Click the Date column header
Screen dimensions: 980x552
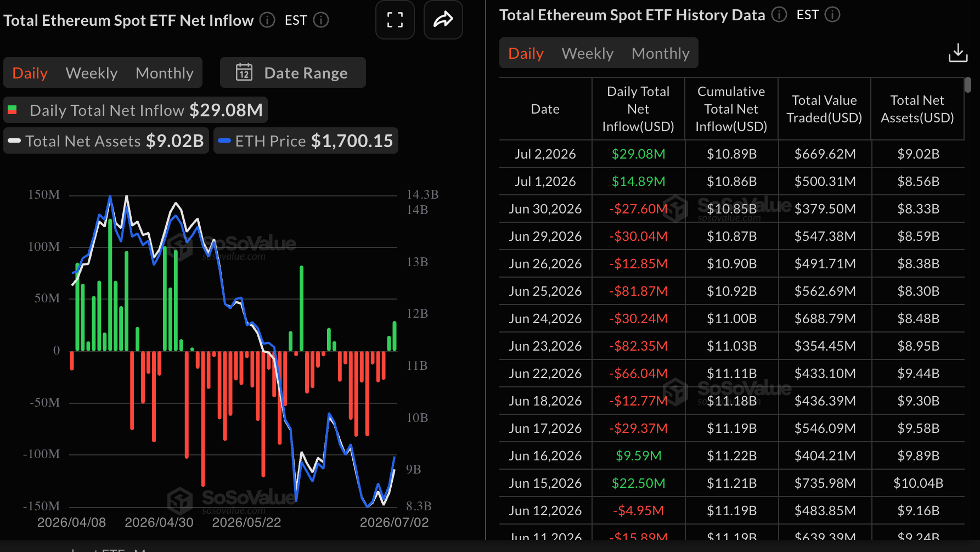coord(545,109)
